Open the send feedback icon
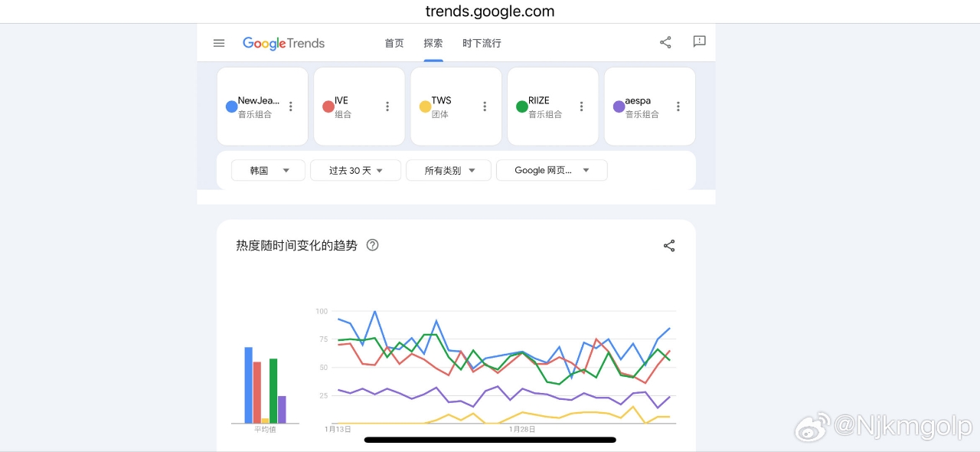Screen dimensions: 980x452 tap(699, 42)
